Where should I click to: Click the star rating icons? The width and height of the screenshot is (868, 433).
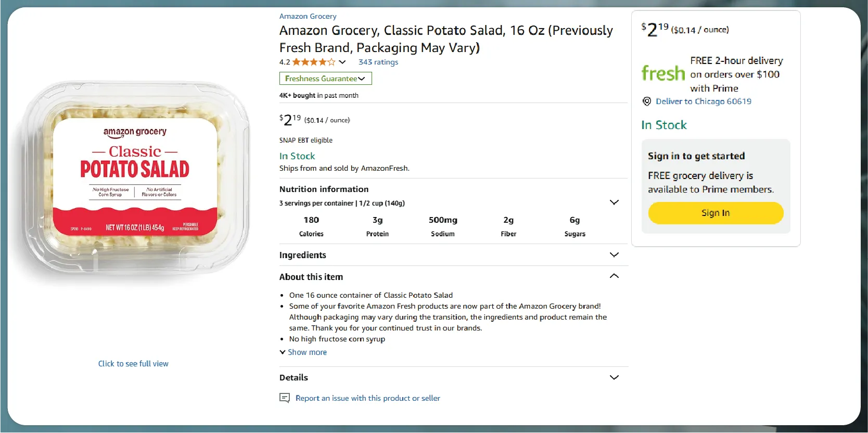click(x=313, y=62)
